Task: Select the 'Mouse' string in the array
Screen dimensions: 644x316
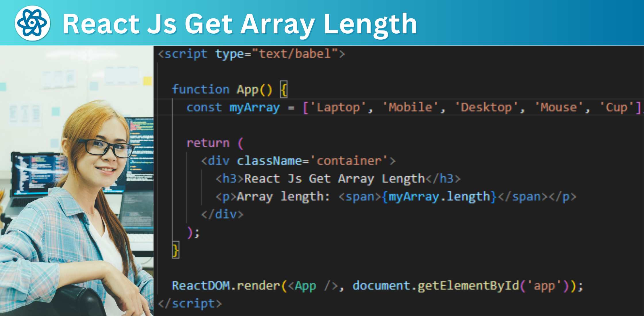Action: 559,108
